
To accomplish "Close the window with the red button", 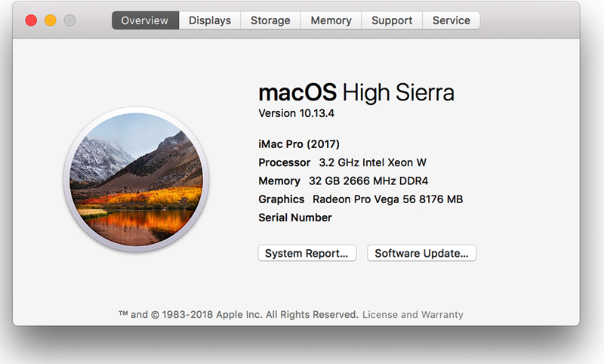I will (x=31, y=20).
